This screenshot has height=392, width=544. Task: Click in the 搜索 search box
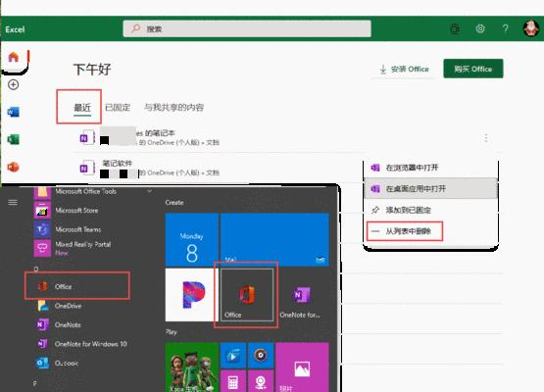(x=247, y=28)
